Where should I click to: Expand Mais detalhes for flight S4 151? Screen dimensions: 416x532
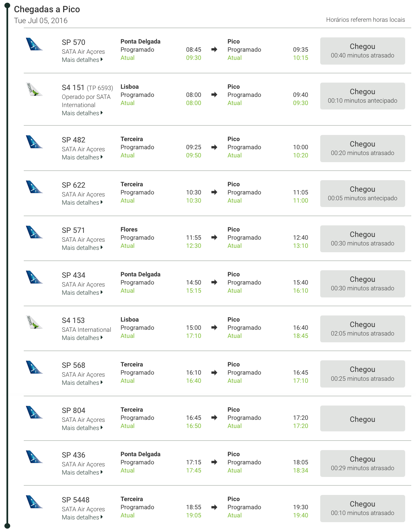82,113
